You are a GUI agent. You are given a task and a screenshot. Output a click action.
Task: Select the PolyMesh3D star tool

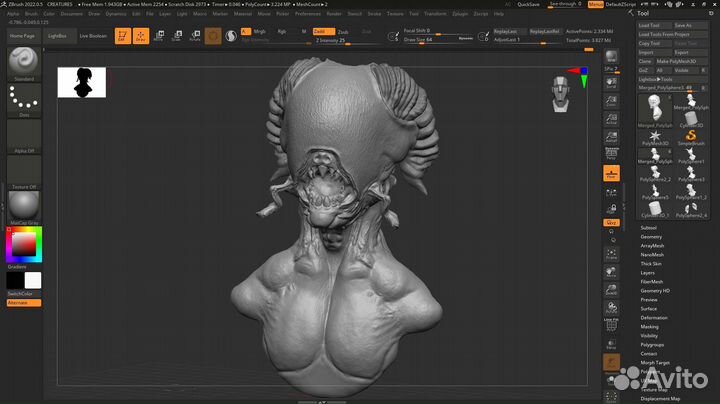coord(655,137)
